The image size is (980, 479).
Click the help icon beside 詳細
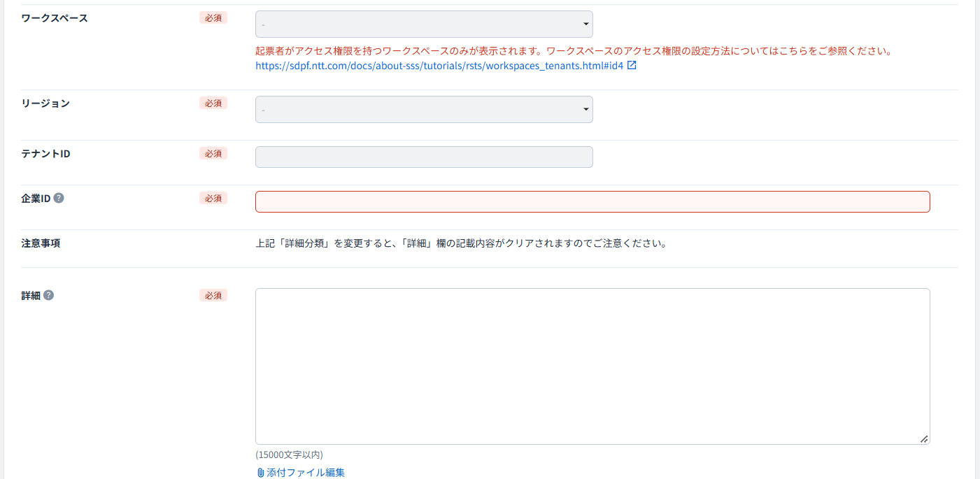point(48,295)
